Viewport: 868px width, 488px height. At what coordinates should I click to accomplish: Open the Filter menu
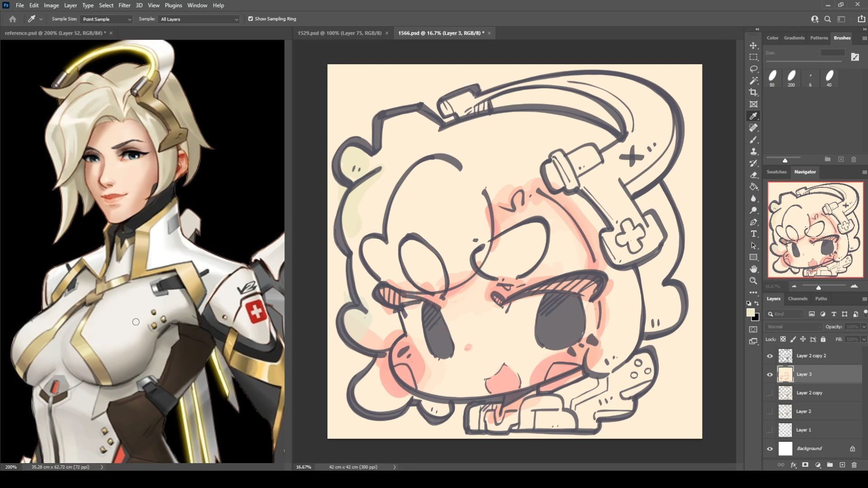pos(124,5)
